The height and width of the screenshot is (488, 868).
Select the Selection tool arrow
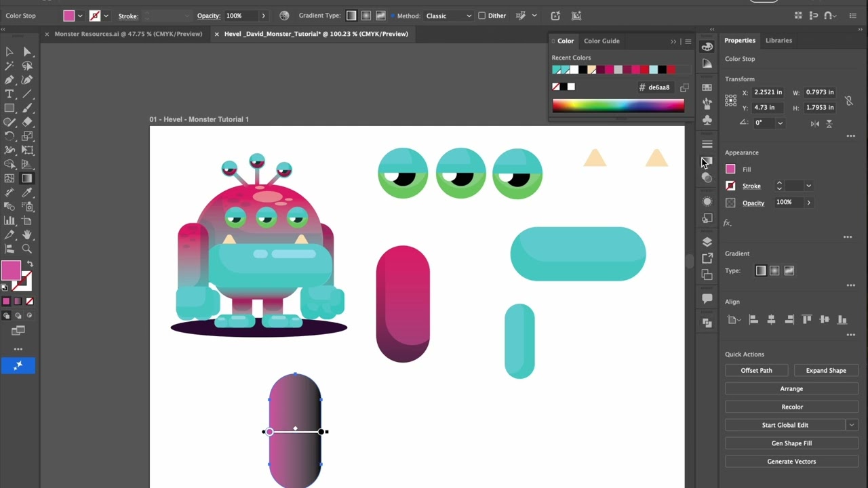click(9, 52)
